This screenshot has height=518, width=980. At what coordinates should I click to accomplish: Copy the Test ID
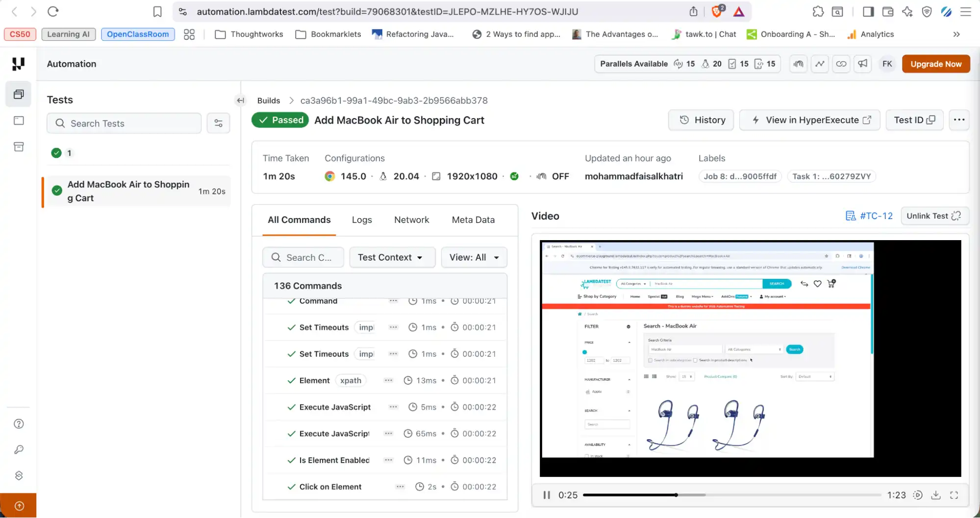914,120
